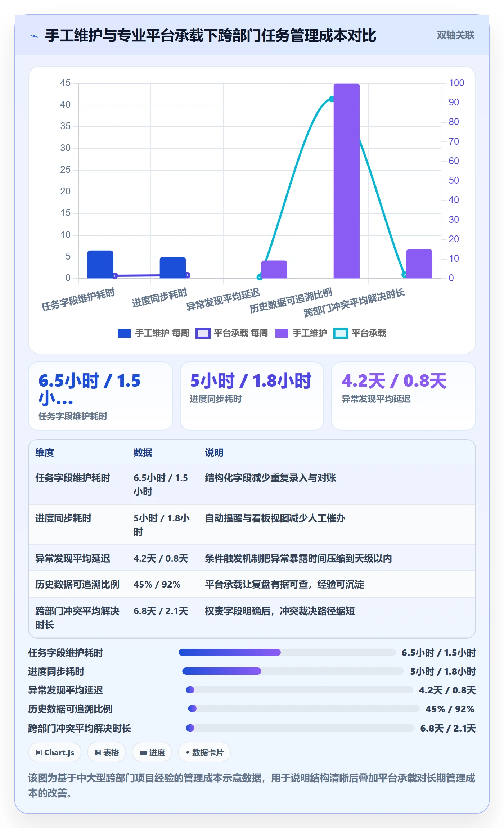Click the 进度同步耗时 progress bar
Screen dimensions: 504x828
293,671
